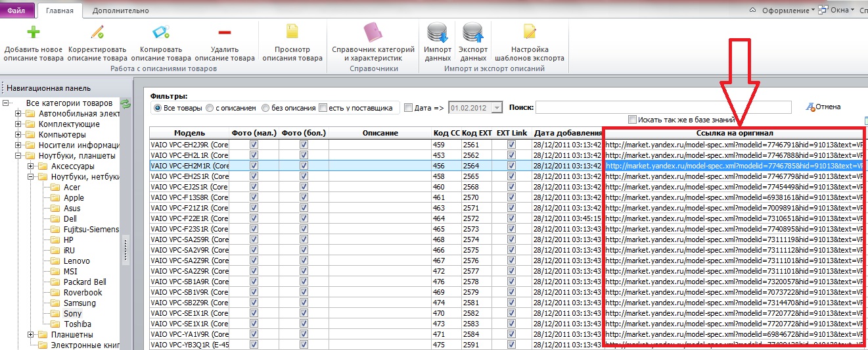Toggle Искать так же в базе знаний checkbox
The width and height of the screenshot is (868, 350).
click(632, 120)
